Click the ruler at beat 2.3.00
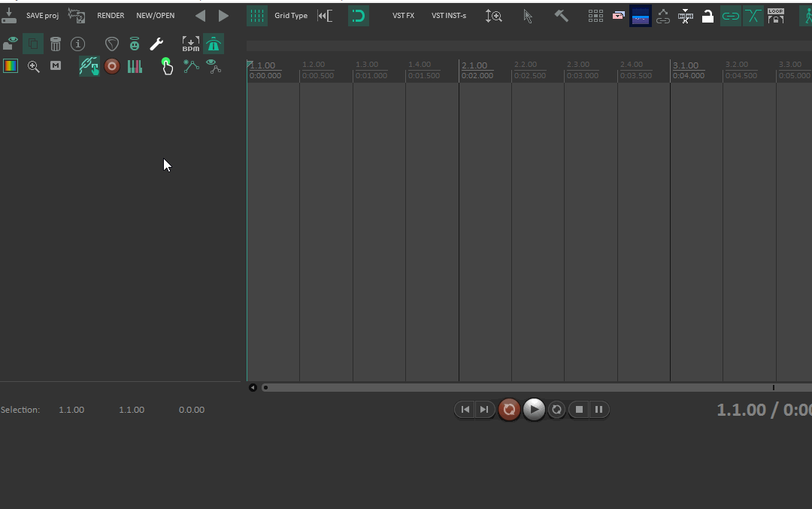 (578, 64)
